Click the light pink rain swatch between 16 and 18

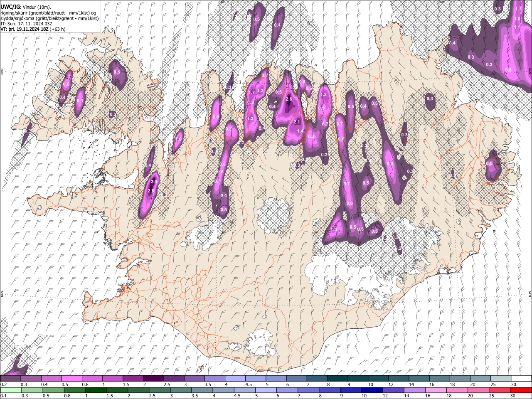pyautogui.click(x=436, y=390)
